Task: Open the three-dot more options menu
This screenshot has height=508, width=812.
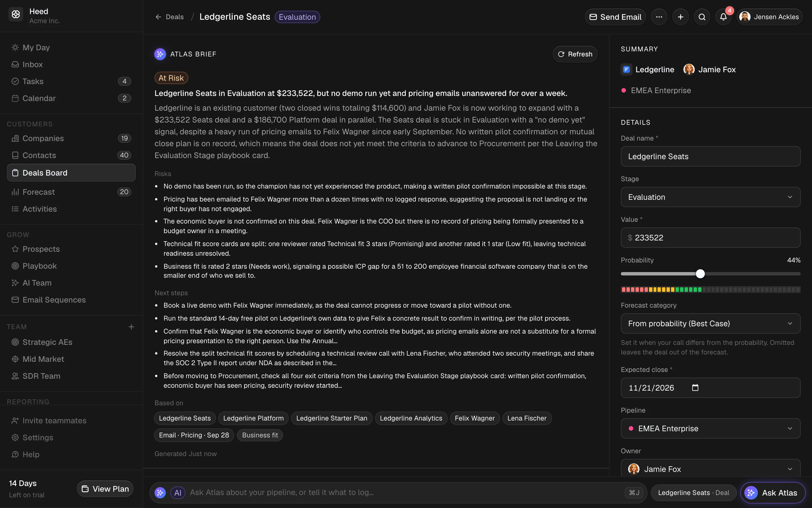Action: pos(659,17)
